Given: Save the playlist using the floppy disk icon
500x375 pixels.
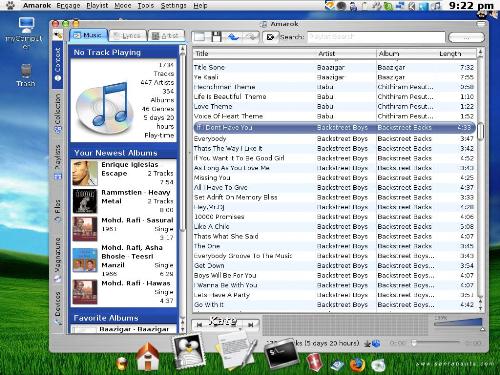Looking at the screenshot, I should click(217, 37).
